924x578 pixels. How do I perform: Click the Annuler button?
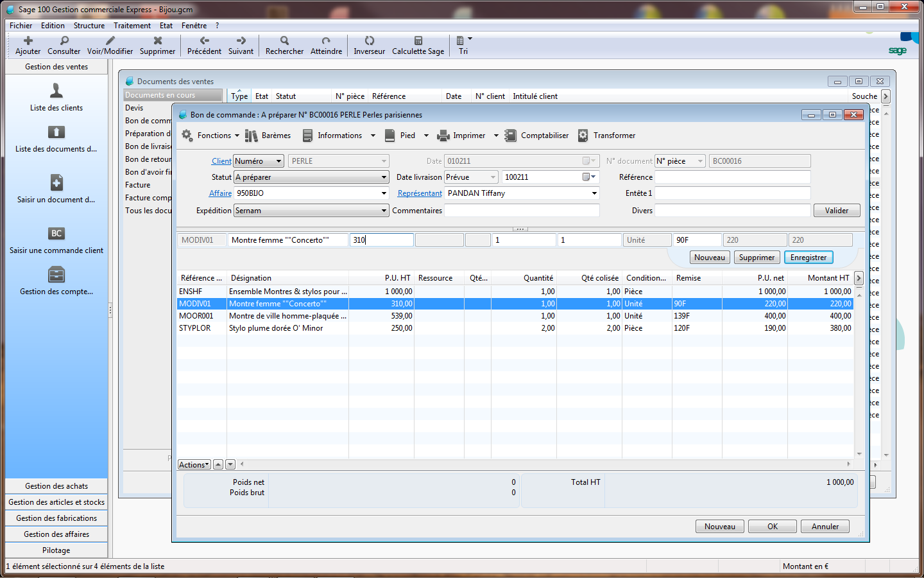coord(825,527)
